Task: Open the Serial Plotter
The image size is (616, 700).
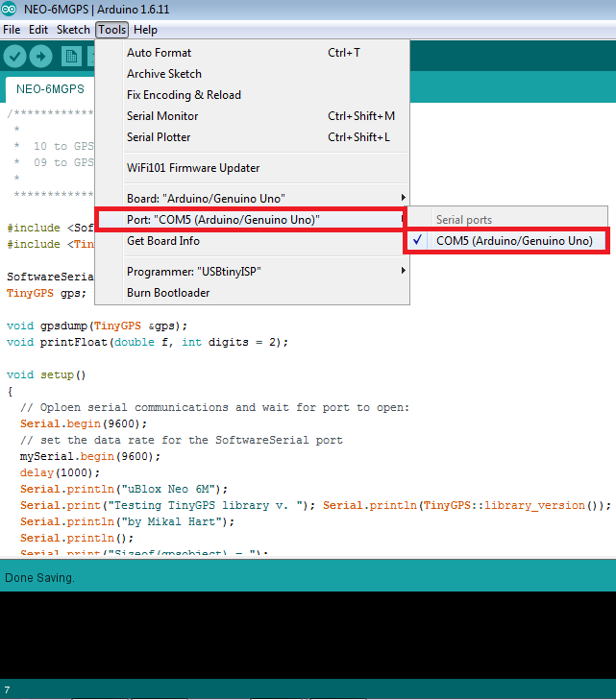Action: [x=252, y=137]
